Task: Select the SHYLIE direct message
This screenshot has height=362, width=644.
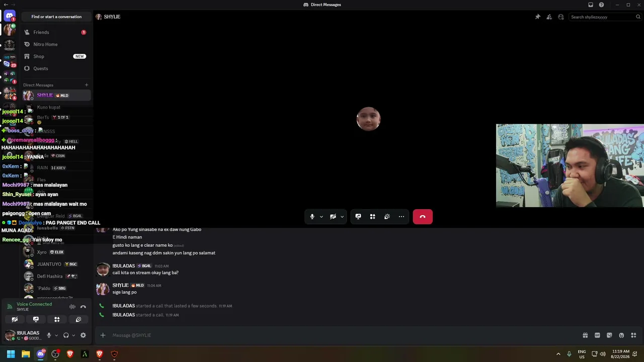Action: coord(56,95)
